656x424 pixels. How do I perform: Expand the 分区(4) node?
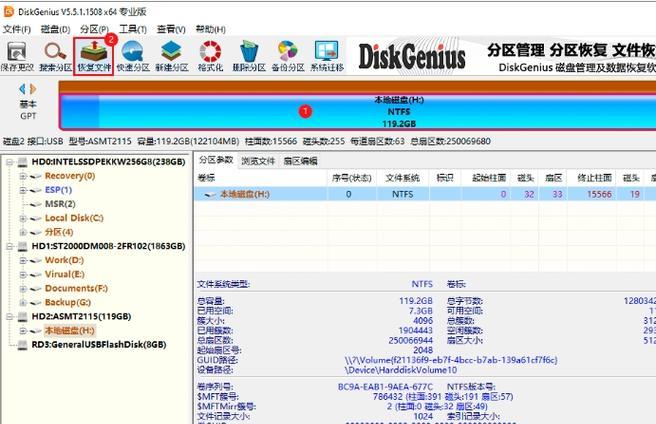click(x=23, y=232)
